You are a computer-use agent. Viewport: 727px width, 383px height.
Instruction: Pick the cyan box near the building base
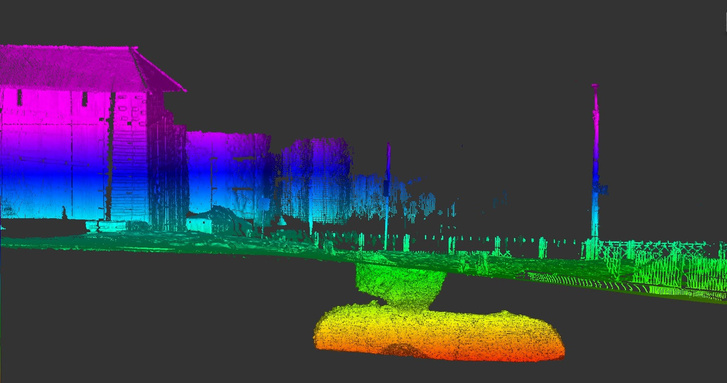(x=199, y=225)
